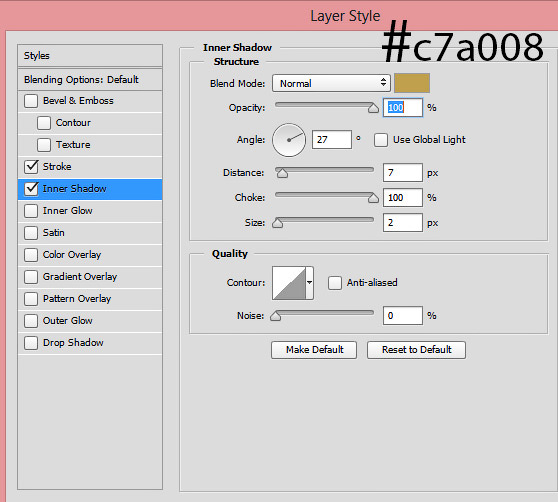Select the Stroke row label
The image size is (558, 502).
pyautogui.click(x=57, y=167)
